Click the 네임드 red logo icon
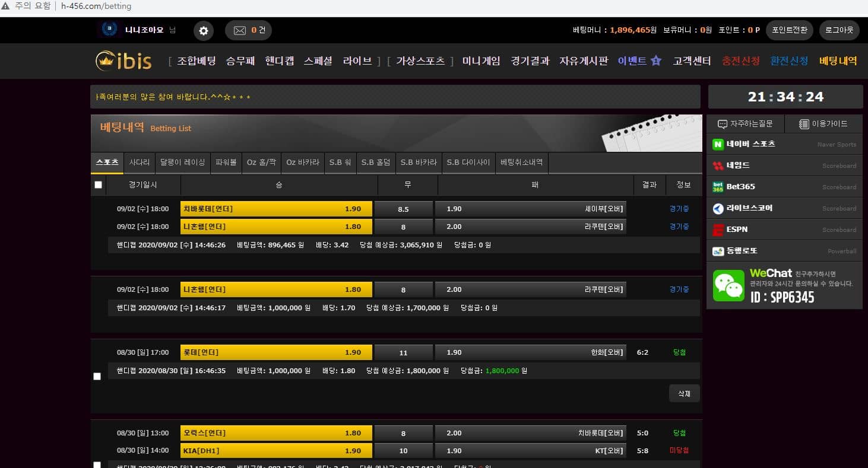 point(718,165)
